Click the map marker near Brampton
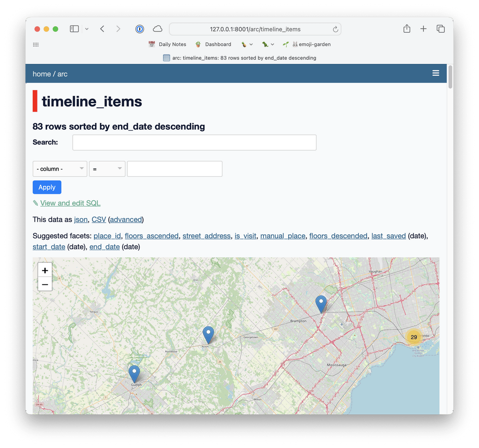This screenshot has height=448, width=479. 321,303
